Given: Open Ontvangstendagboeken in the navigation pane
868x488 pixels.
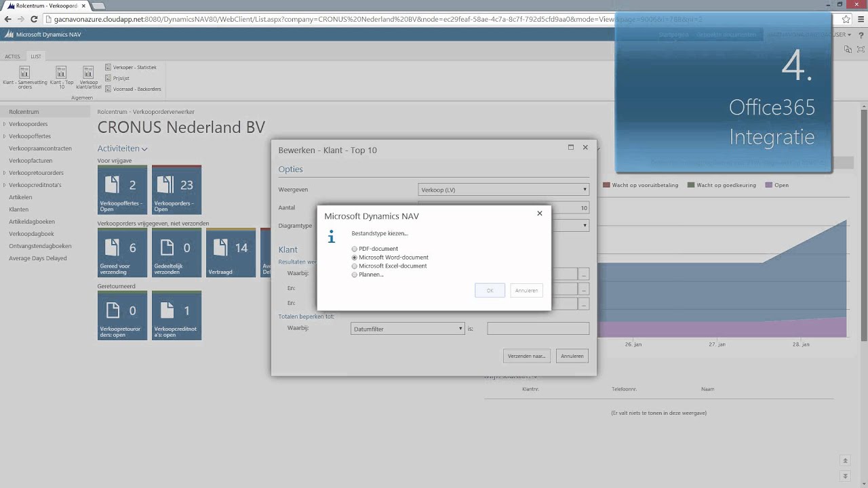Looking at the screenshot, I should coord(40,246).
